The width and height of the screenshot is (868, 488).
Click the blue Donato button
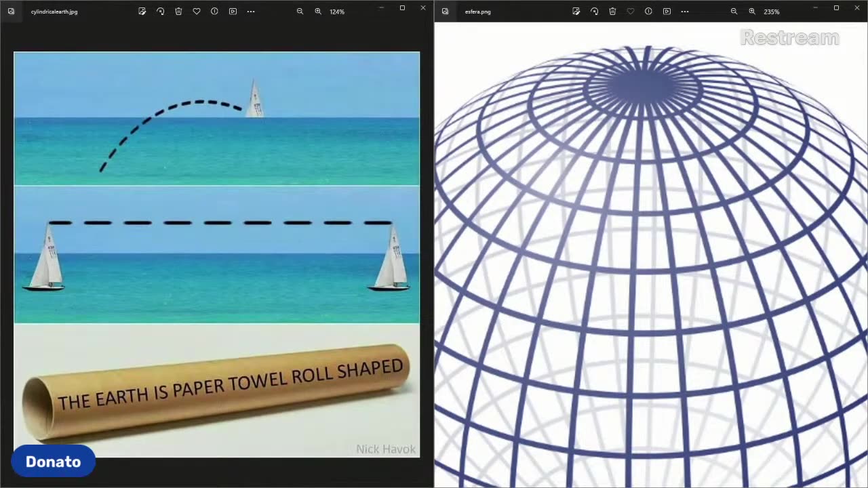53,462
